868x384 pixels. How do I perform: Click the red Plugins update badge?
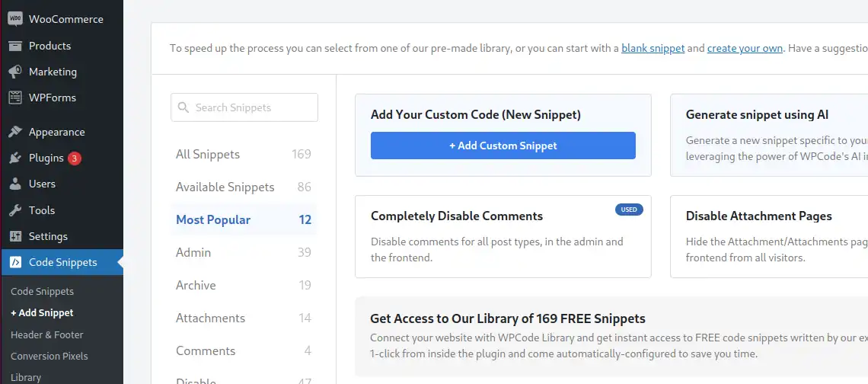74,158
